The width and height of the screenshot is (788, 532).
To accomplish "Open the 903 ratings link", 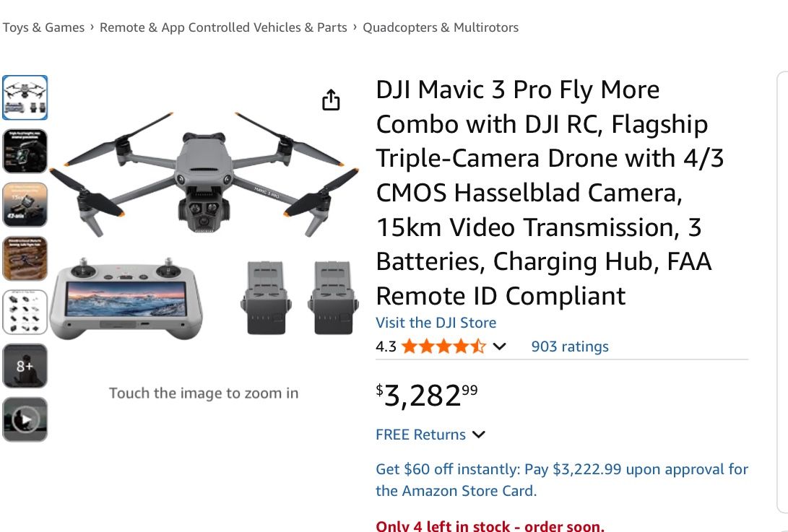I will [x=570, y=346].
